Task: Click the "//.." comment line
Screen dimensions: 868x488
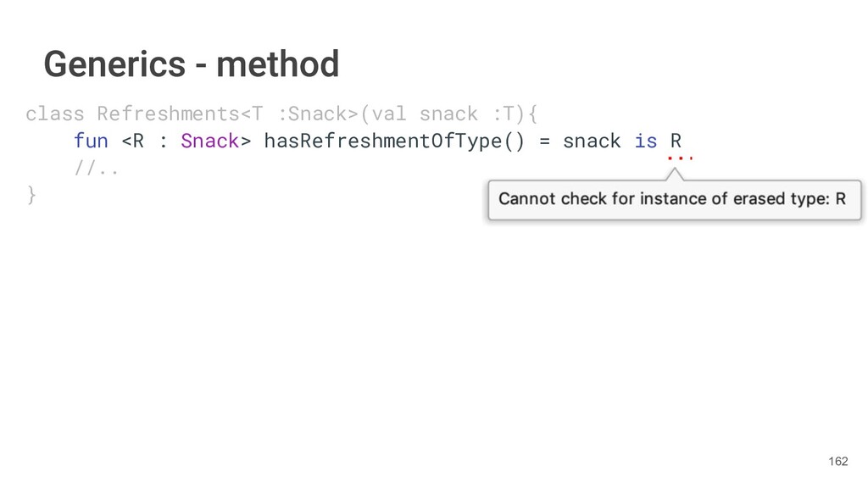Action: point(96,168)
